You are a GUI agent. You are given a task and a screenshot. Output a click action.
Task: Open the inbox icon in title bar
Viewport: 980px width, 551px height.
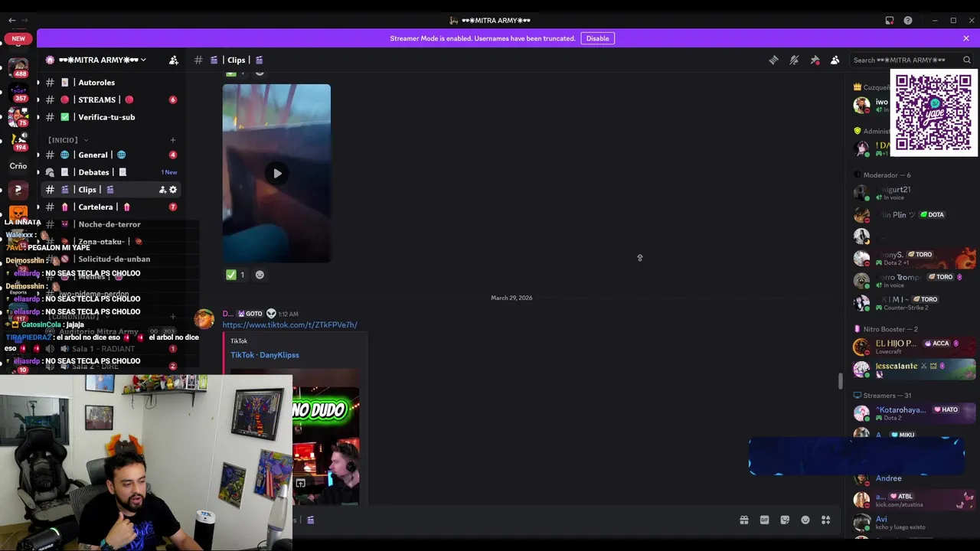click(890, 21)
